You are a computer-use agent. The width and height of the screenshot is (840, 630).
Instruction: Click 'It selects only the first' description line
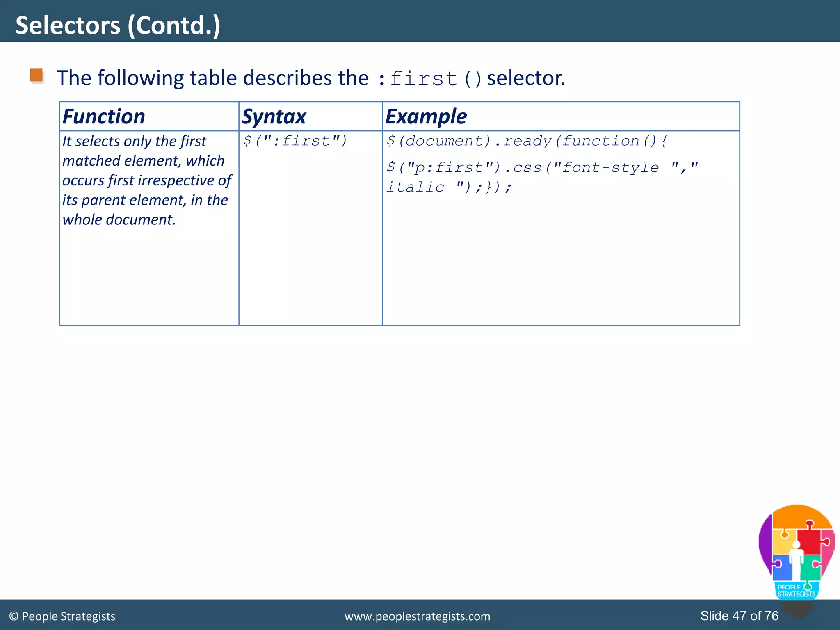pos(134,141)
